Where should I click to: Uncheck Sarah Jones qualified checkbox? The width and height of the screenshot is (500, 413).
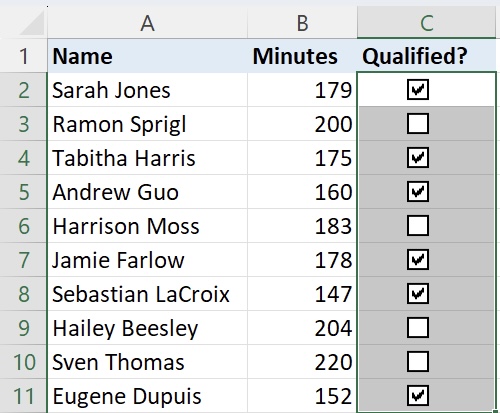418,90
